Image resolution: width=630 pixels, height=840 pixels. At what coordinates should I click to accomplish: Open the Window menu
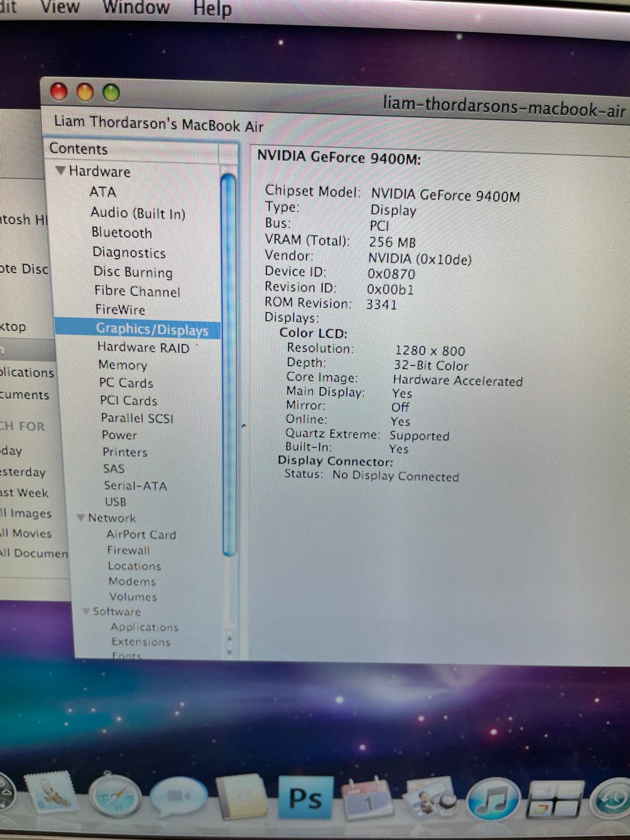[x=136, y=8]
